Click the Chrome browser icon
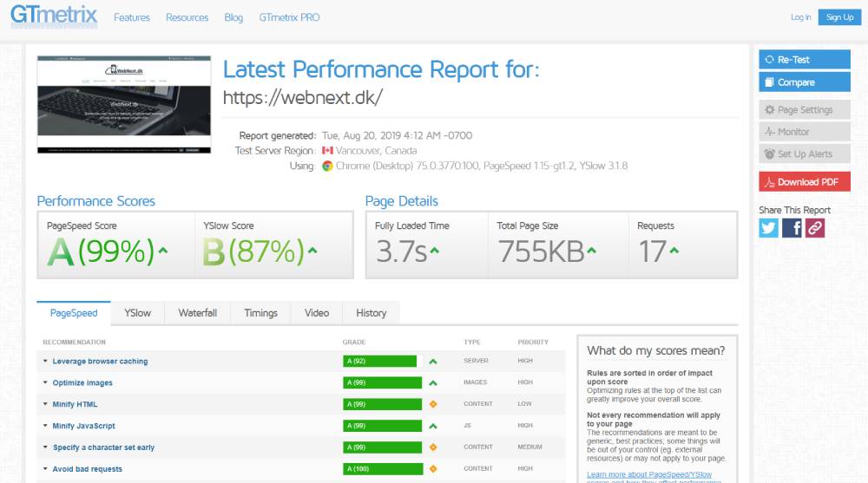This screenshot has height=483, width=868. (327, 166)
